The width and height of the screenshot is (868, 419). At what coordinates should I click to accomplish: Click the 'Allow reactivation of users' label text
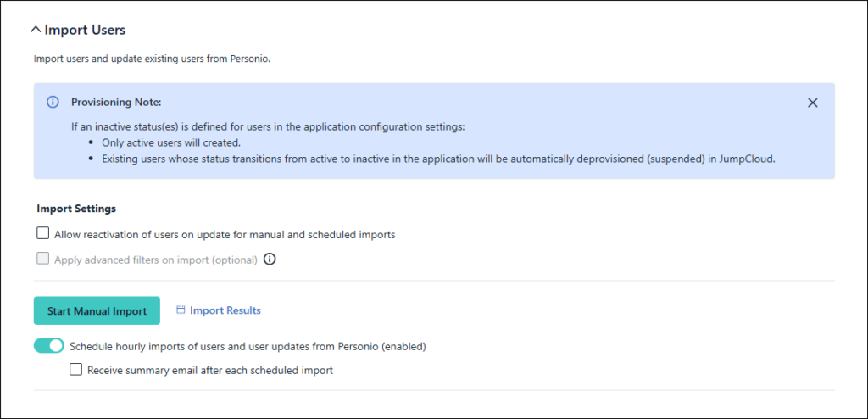[225, 234]
